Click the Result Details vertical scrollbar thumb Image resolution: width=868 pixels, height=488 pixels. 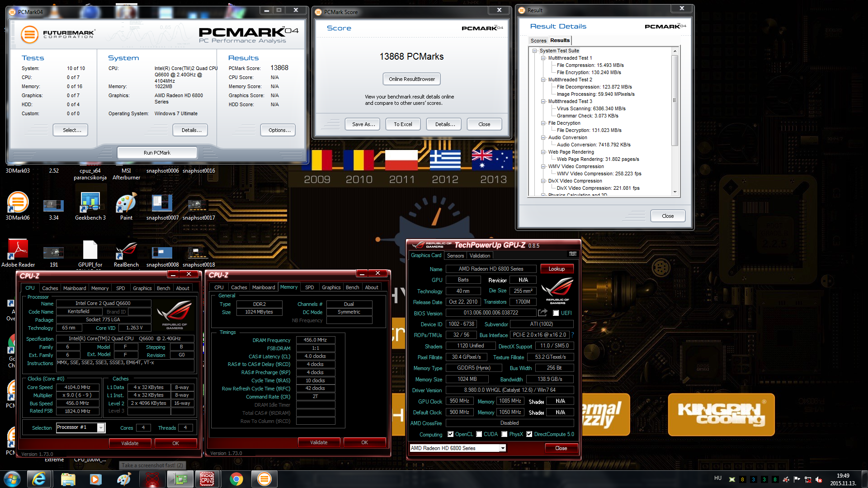[675, 100]
